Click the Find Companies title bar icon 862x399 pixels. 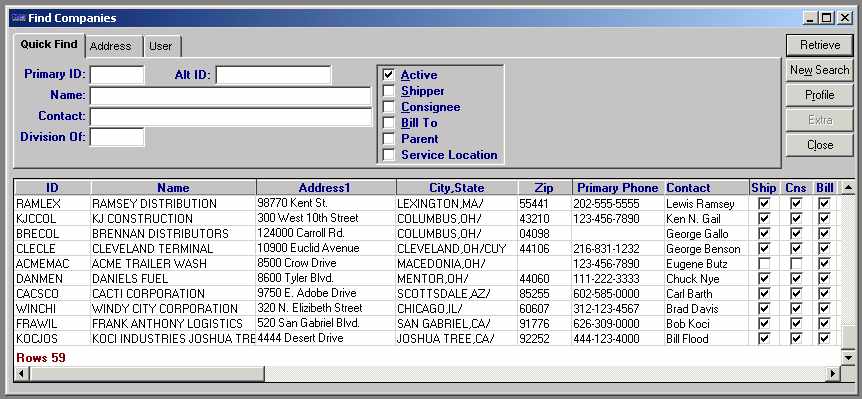click(19, 18)
